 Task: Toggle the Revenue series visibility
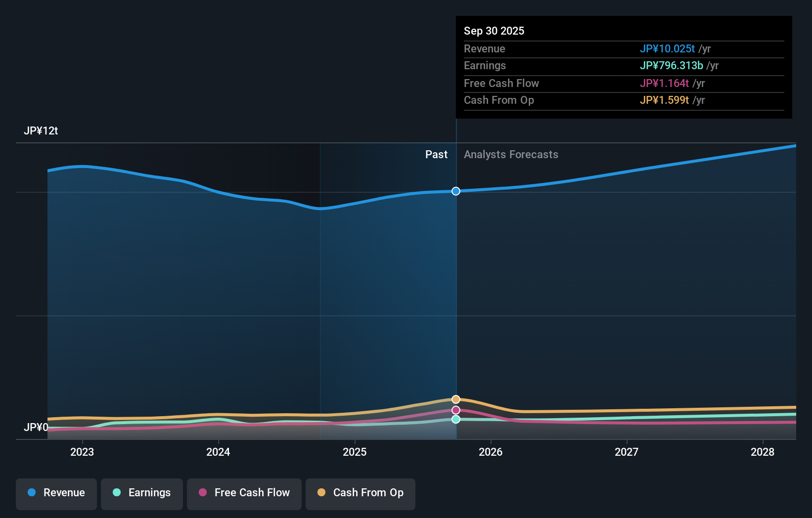pos(56,493)
